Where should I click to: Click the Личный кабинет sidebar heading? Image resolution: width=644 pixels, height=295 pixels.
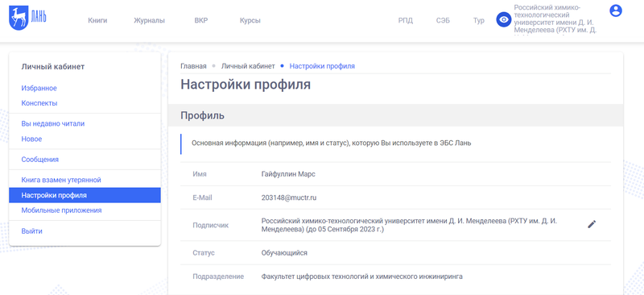[53, 67]
